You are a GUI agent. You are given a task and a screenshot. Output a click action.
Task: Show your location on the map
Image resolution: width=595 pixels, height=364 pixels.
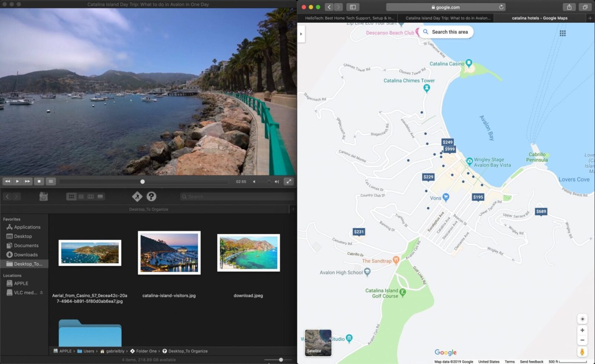click(582, 319)
